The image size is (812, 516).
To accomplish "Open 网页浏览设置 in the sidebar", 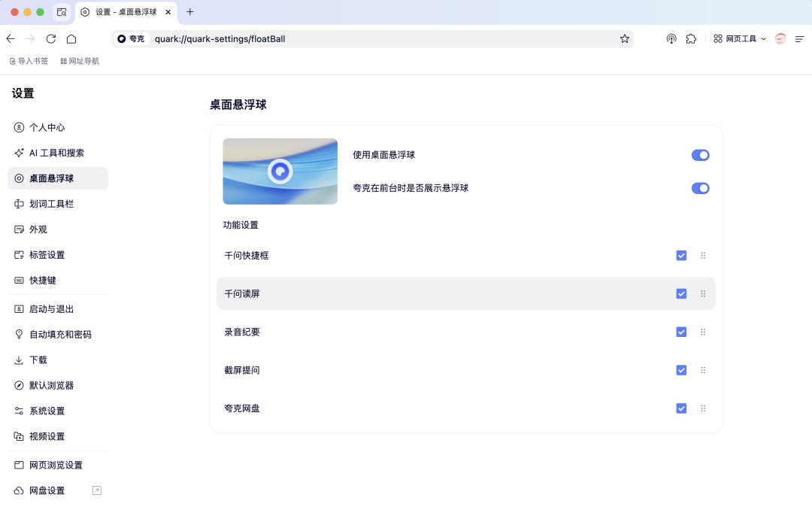I will (58, 466).
